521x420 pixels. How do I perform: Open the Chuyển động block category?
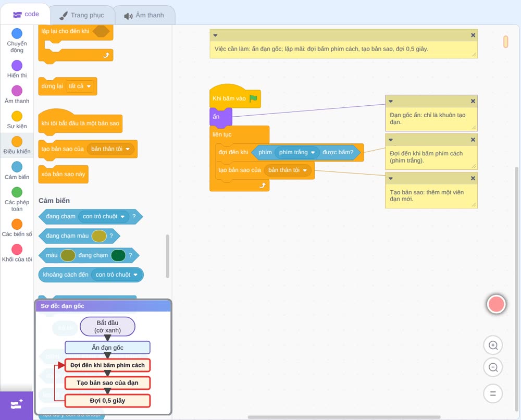point(17,40)
